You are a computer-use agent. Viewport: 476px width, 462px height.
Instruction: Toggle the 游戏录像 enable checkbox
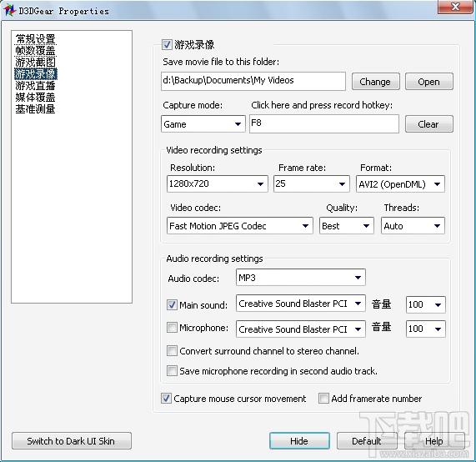click(167, 45)
